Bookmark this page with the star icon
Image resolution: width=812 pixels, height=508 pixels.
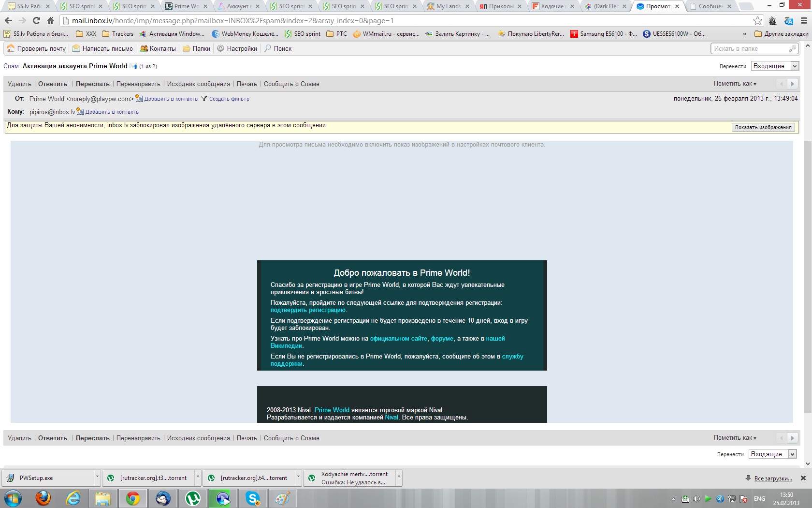click(757, 21)
